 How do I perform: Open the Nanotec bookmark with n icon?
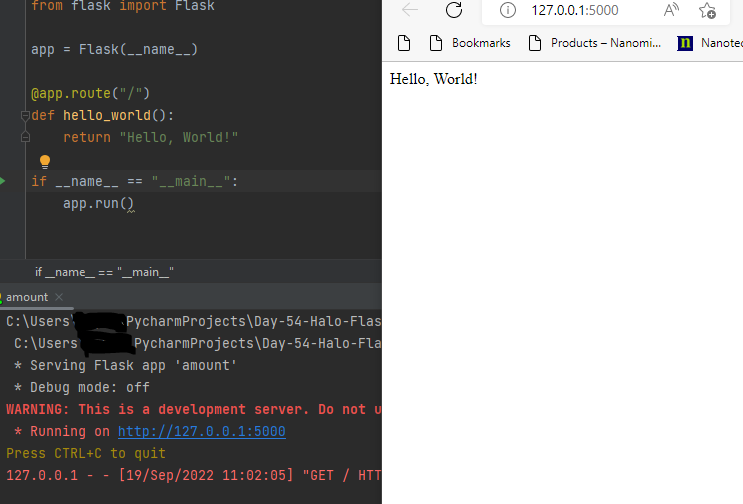709,43
